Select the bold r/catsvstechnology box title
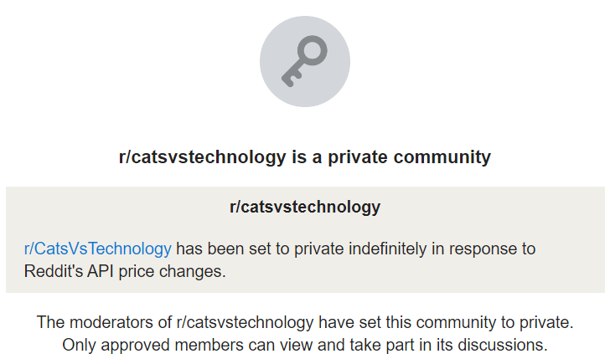 click(305, 207)
